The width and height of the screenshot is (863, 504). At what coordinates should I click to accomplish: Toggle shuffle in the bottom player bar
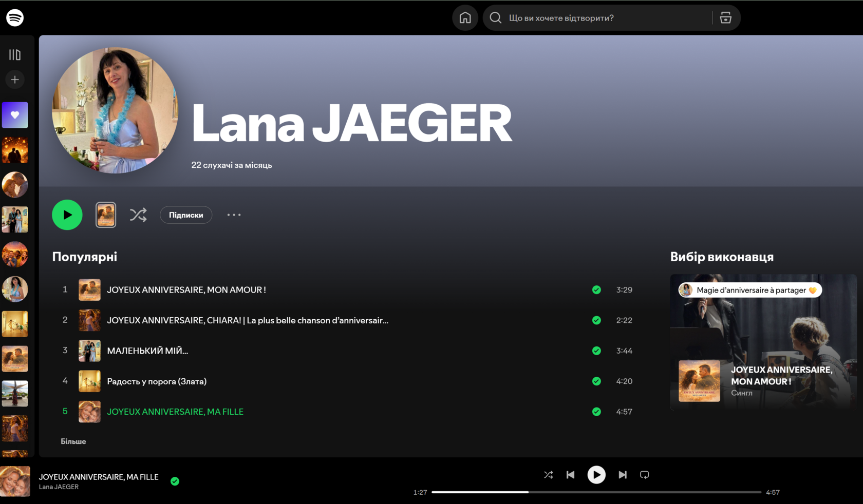[x=548, y=475]
